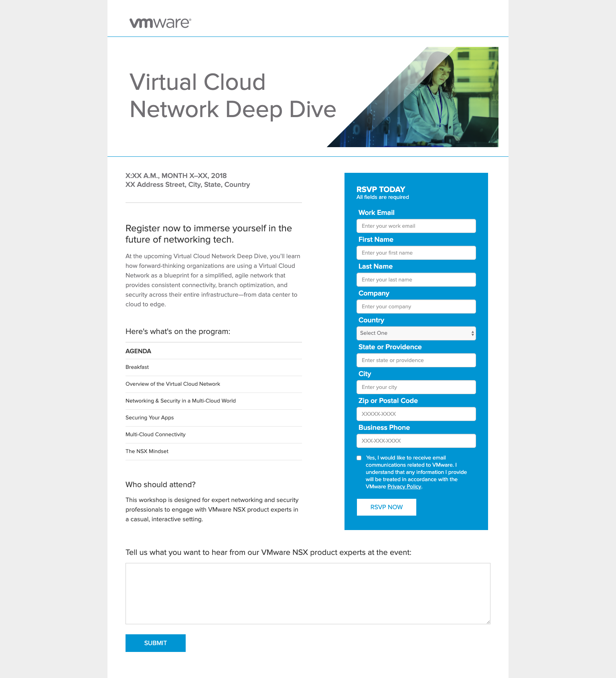Open the Privacy Policy link
616x678 pixels.
404,486
